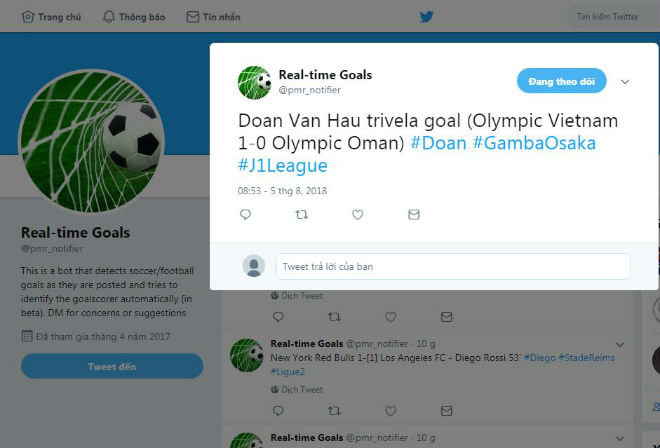This screenshot has width=660, height=448.
Task: Toggle the Đang theo dõi follow button
Action: coord(562,81)
